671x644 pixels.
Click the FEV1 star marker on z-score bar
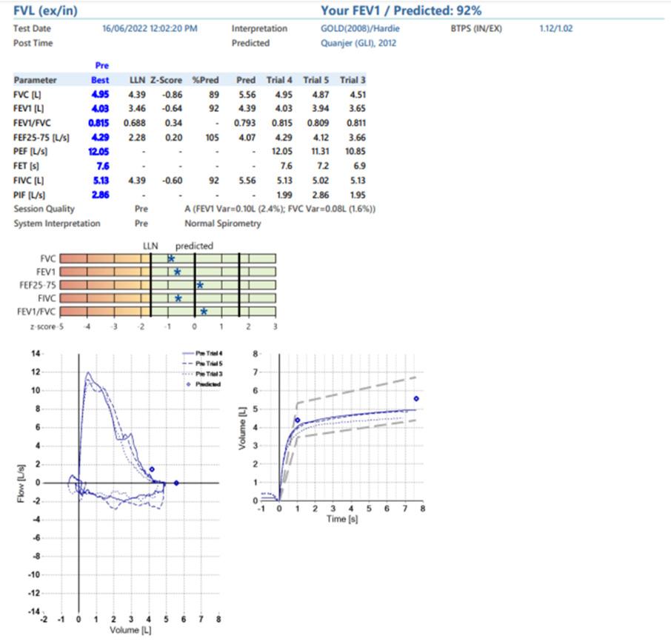tap(177, 272)
